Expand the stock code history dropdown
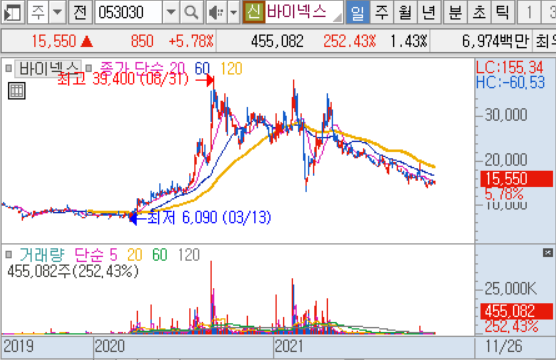 pyautogui.click(x=171, y=12)
